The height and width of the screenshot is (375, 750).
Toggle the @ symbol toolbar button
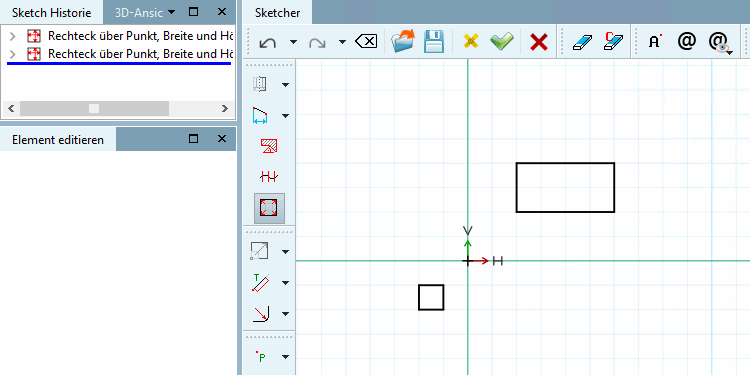686,42
